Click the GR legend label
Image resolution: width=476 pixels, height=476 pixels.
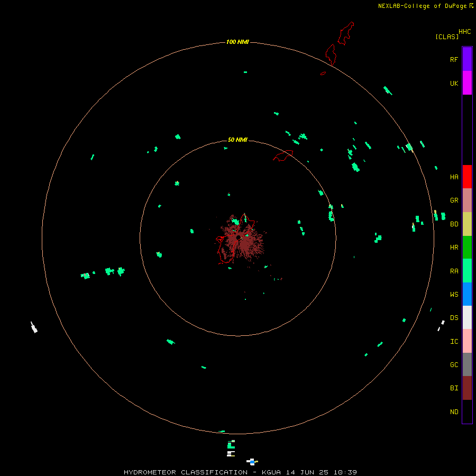tap(454, 200)
